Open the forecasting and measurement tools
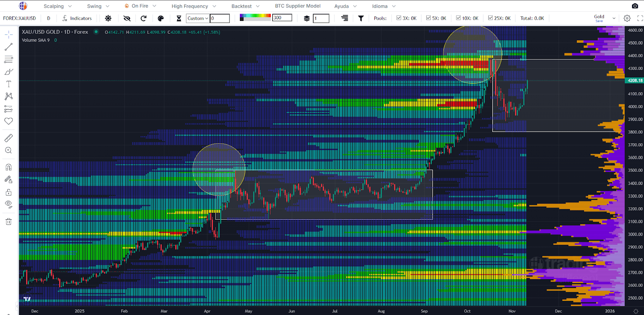 8,109
